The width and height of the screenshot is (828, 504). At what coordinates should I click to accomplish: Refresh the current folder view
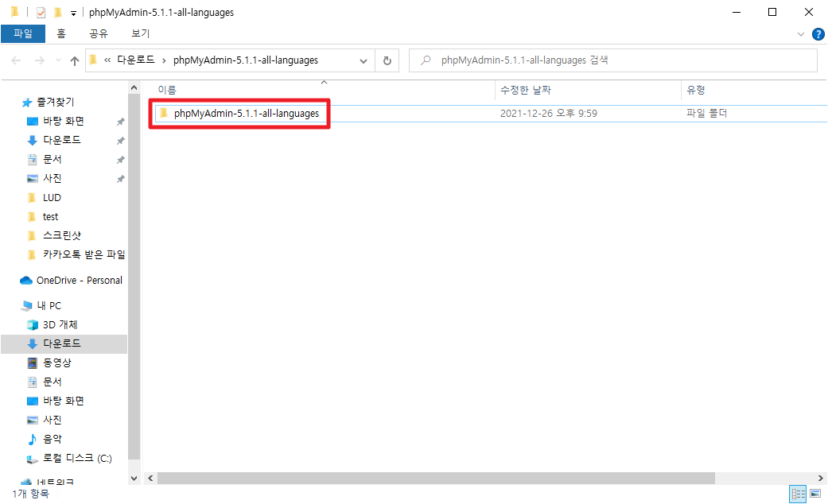pyautogui.click(x=387, y=60)
